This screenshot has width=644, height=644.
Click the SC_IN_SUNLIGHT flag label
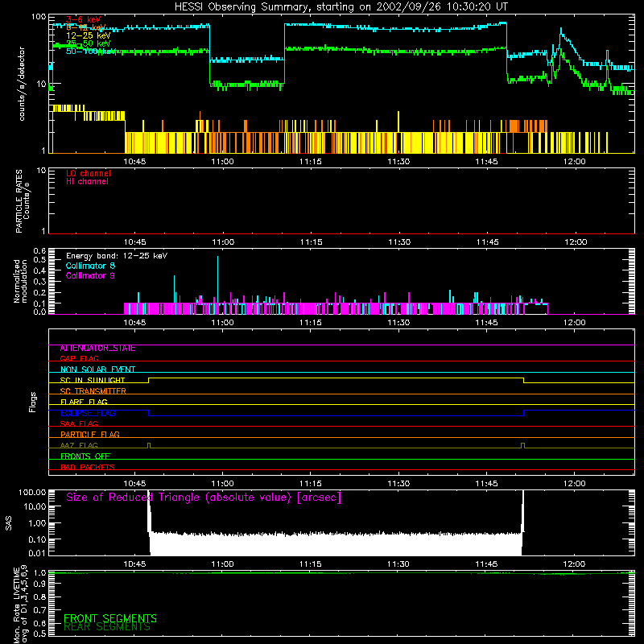(x=93, y=380)
